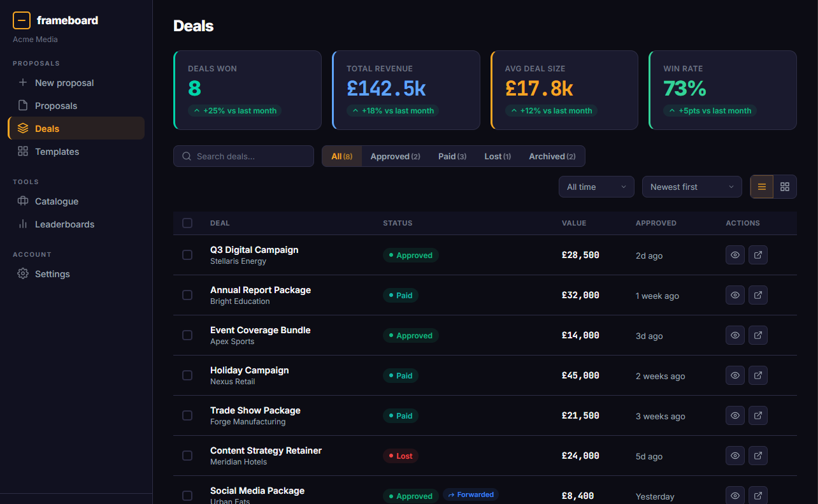The width and height of the screenshot is (818, 504).
Task: Open Holiday Campaign external link icon
Action: (x=758, y=375)
